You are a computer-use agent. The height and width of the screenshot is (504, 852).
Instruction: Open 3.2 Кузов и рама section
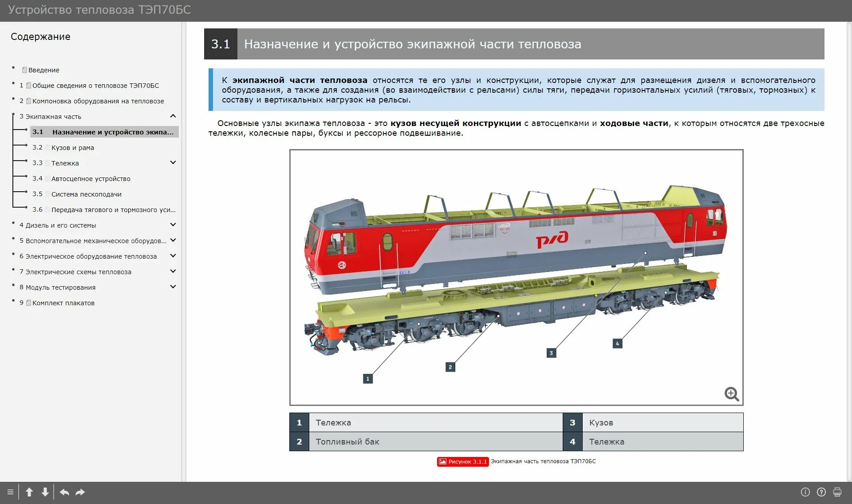[73, 148]
